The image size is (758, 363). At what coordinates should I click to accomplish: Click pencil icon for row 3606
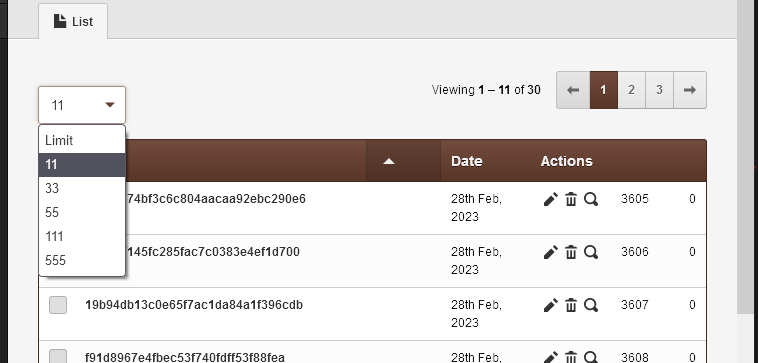coord(551,252)
